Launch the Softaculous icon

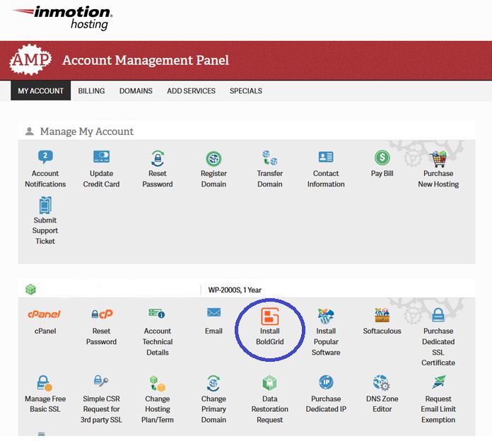click(382, 315)
